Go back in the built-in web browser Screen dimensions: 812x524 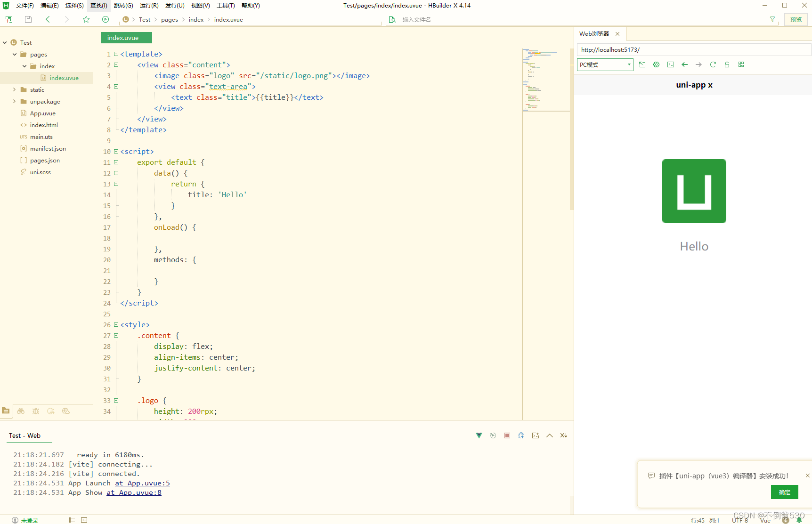685,64
